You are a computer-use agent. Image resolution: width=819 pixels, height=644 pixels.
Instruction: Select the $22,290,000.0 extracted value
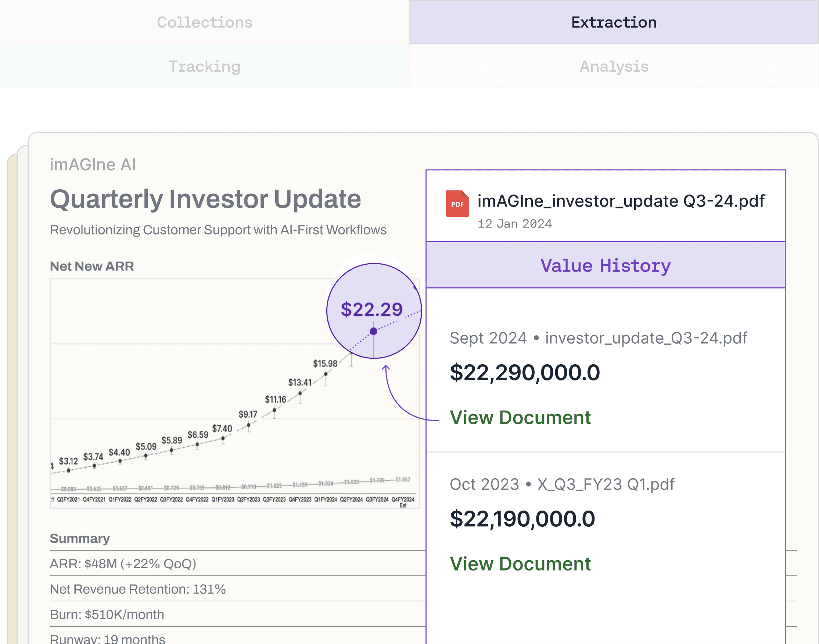click(x=524, y=372)
